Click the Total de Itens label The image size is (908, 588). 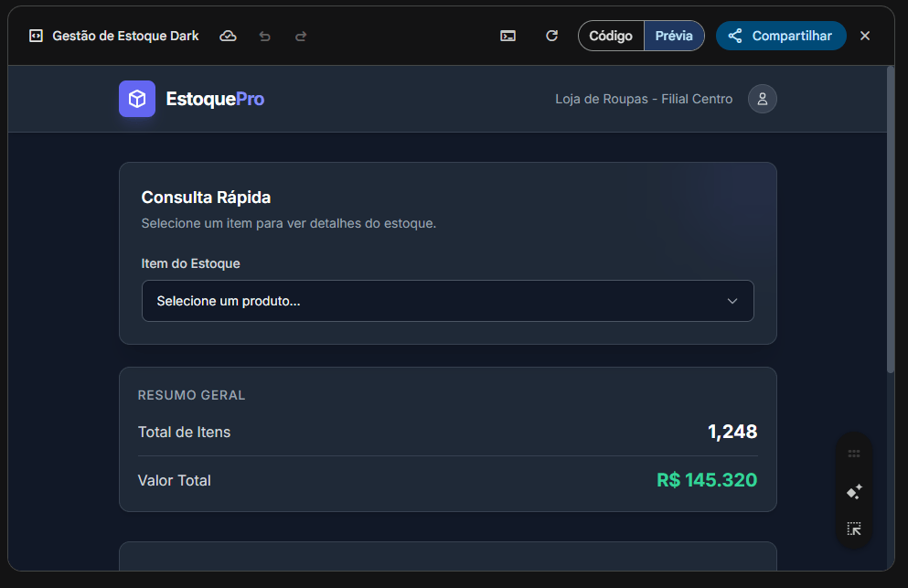tap(184, 433)
